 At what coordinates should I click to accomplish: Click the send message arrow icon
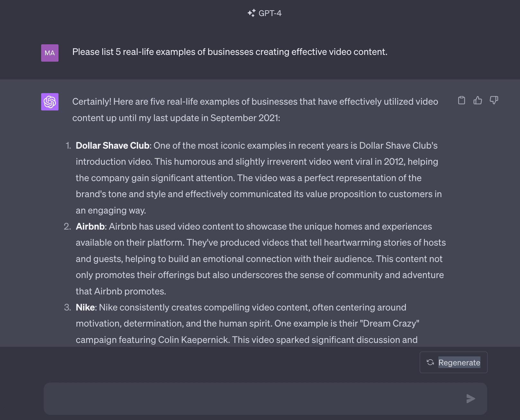pos(471,398)
